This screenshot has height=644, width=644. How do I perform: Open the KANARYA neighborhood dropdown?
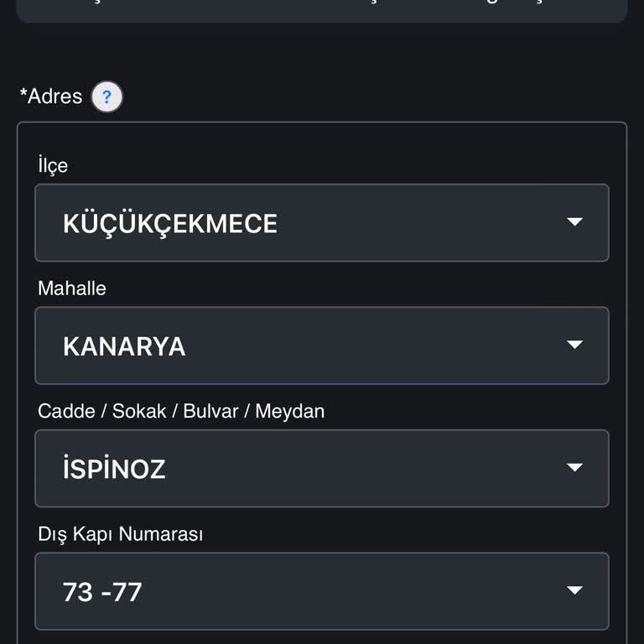pos(321,345)
